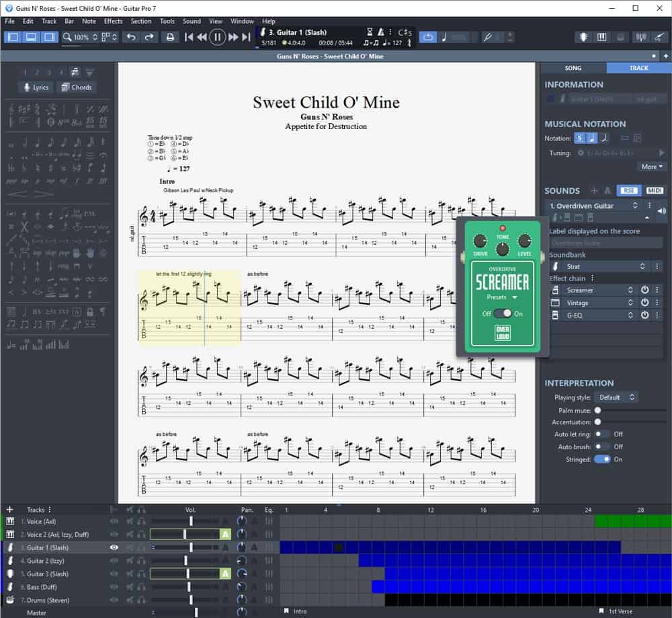Open the Sound menu

192,21
